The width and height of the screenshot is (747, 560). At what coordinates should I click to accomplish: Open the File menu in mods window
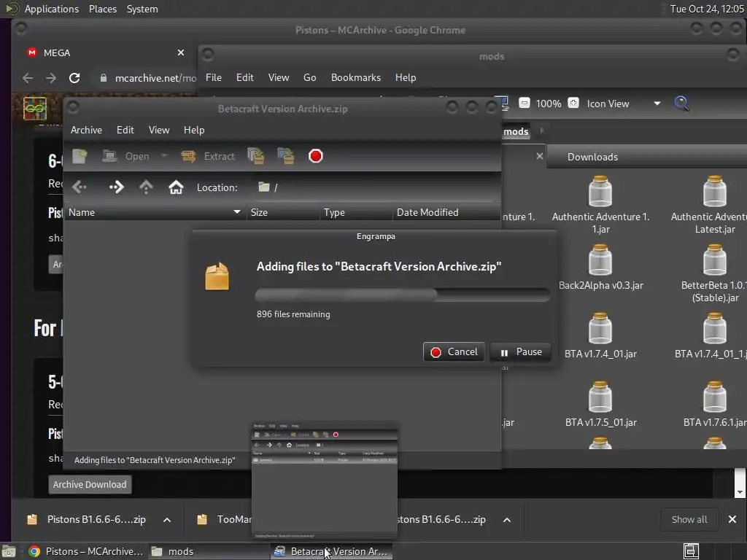point(214,77)
